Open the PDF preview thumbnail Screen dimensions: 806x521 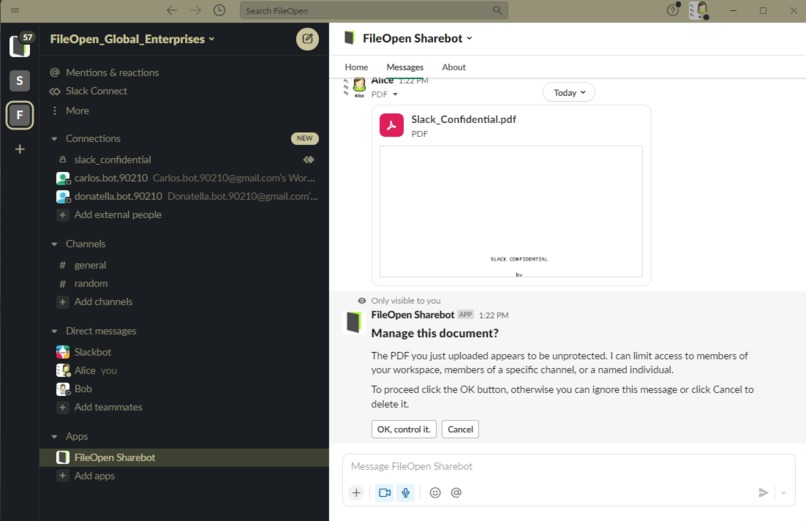[x=511, y=212]
